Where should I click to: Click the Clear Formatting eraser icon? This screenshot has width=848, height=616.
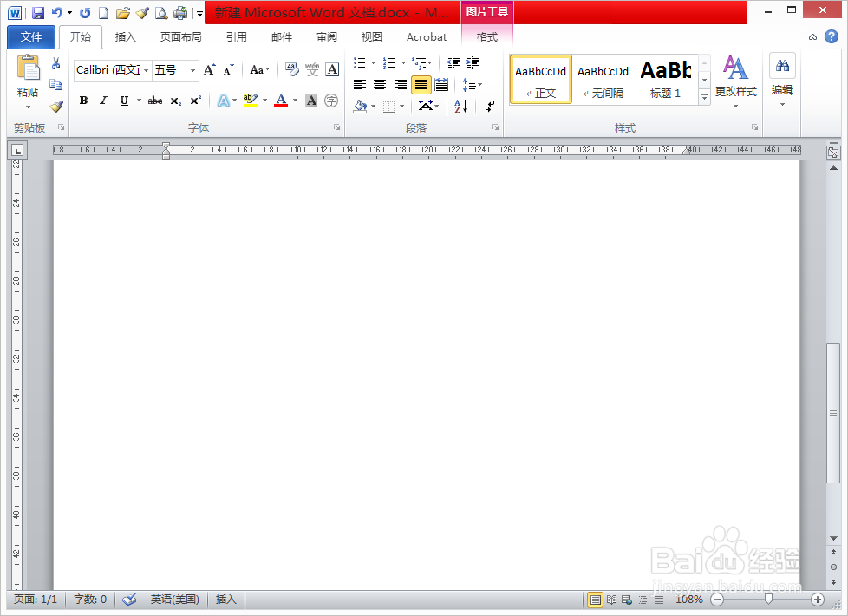tap(292, 69)
